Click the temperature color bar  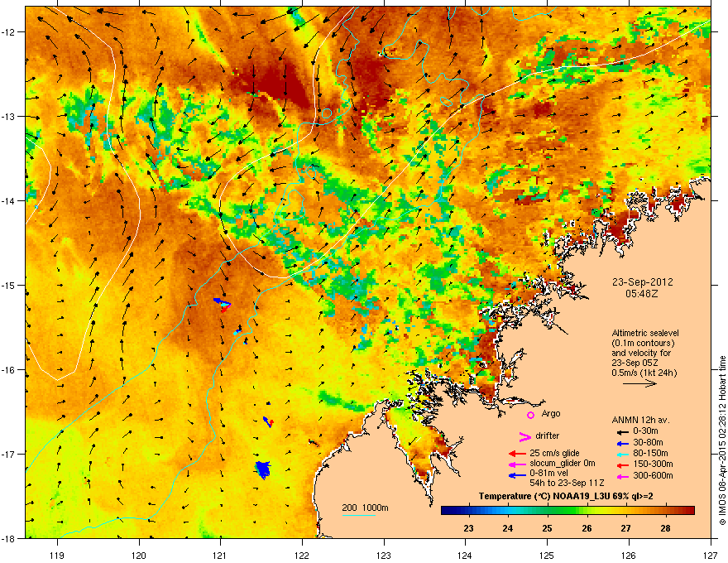pos(568,511)
